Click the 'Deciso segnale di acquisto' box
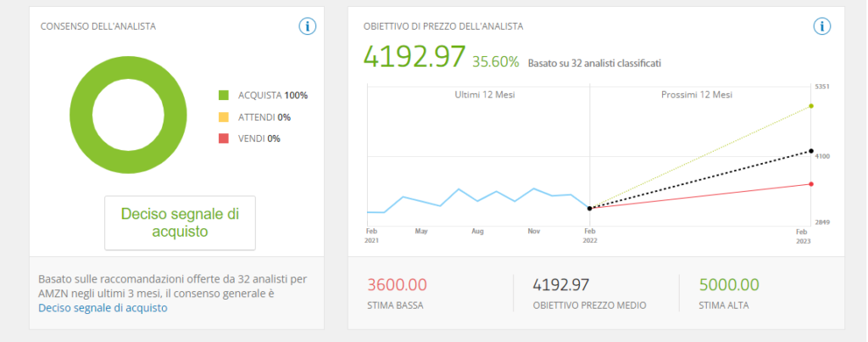The width and height of the screenshot is (868, 342). click(180, 223)
